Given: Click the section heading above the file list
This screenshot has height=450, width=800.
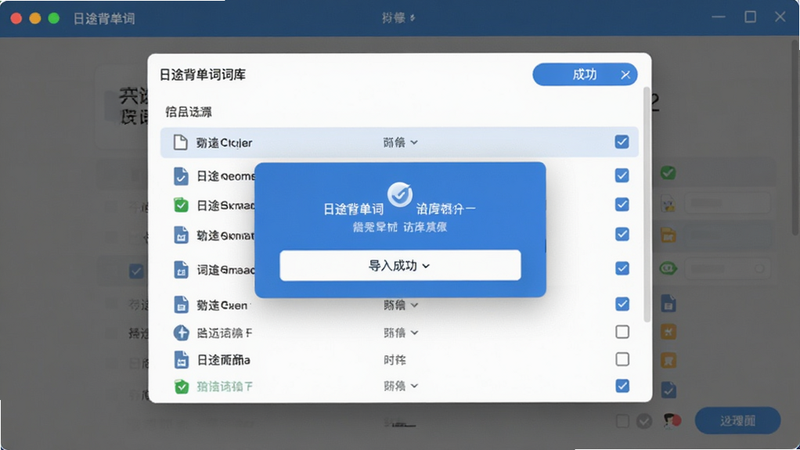Looking at the screenshot, I should (x=188, y=112).
